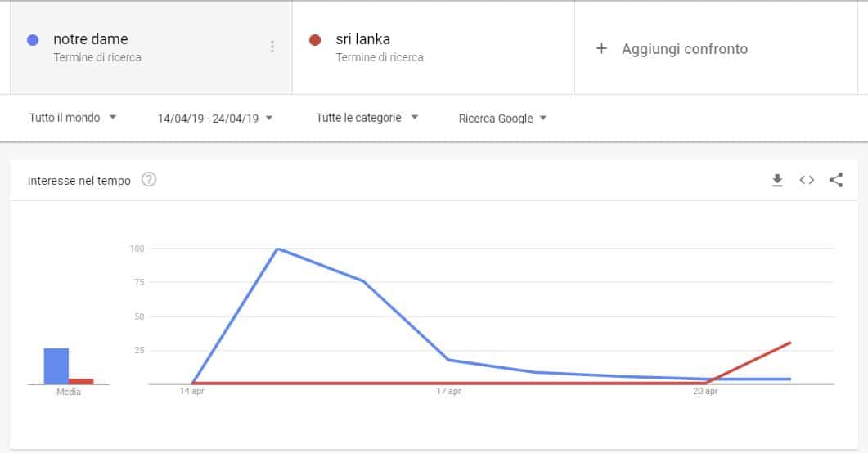The width and height of the screenshot is (868, 453).
Task: Share the Interesse nel tempo chart
Action: tap(835, 181)
